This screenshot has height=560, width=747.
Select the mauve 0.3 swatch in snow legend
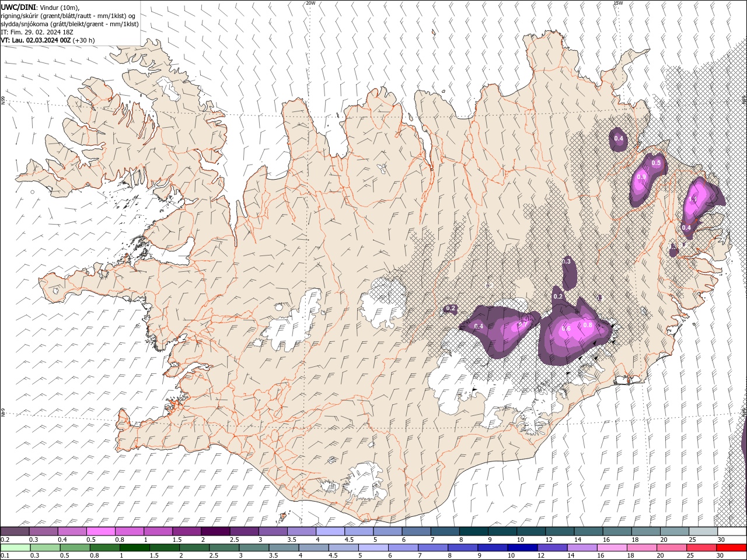(44, 531)
